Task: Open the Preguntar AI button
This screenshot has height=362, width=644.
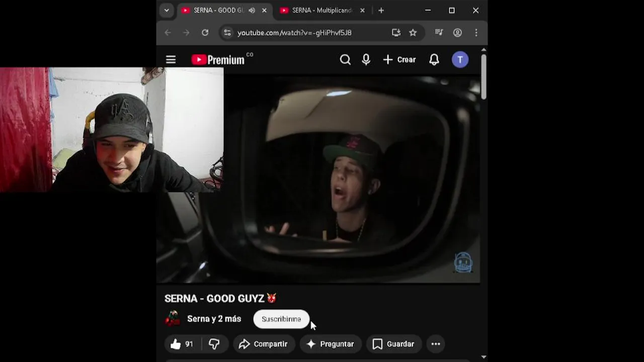Action: tap(331, 344)
